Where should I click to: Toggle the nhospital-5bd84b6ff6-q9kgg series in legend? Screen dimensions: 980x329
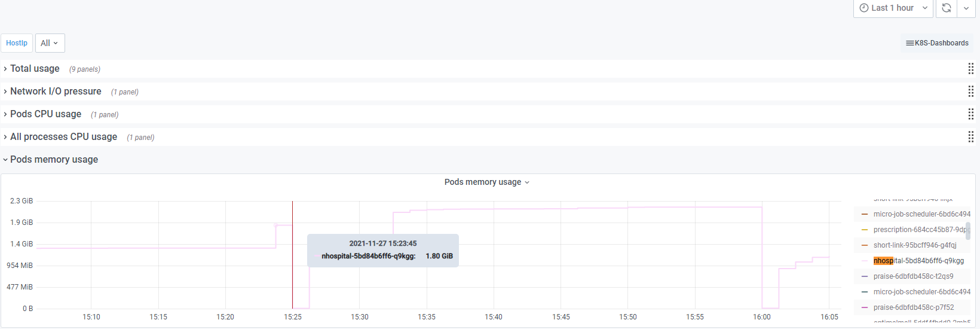tap(918, 261)
